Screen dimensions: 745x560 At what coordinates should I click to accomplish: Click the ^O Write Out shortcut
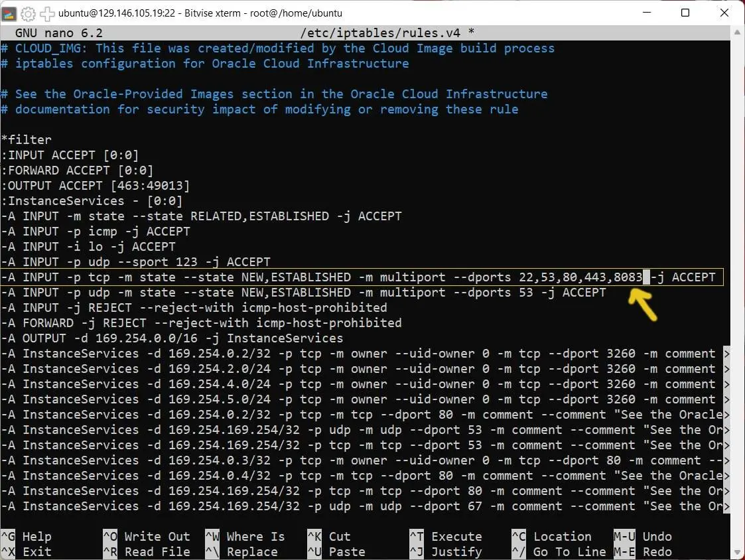coord(147,536)
